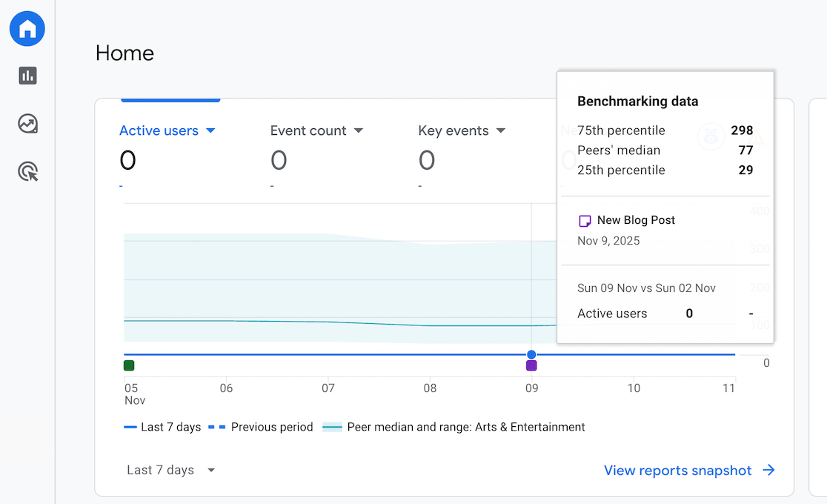827x504 pixels.
Task: Expand the Last 7 days date range dropdown
Action: pos(170,470)
